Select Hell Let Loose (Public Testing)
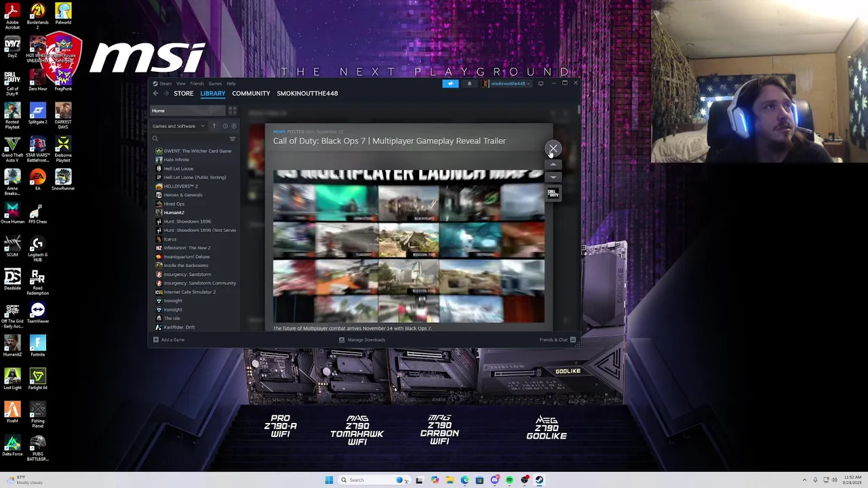Viewport: 868px width, 488px height. pos(194,178)
